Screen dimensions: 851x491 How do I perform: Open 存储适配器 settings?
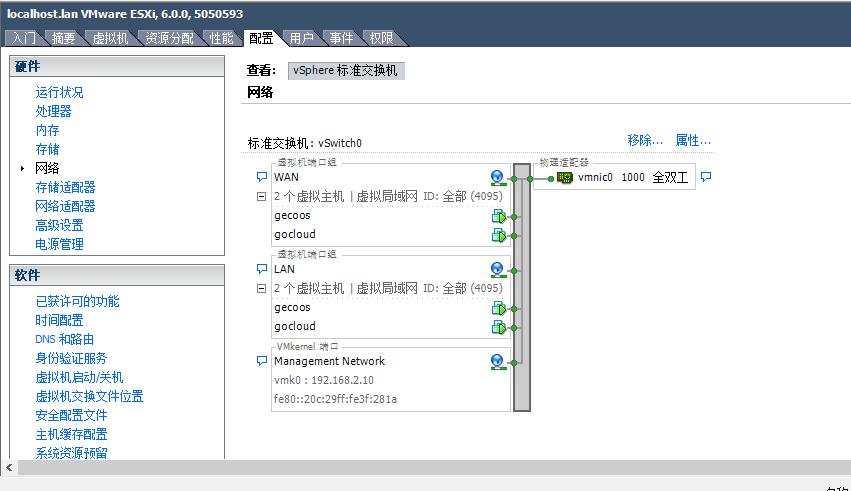(65, 187)
